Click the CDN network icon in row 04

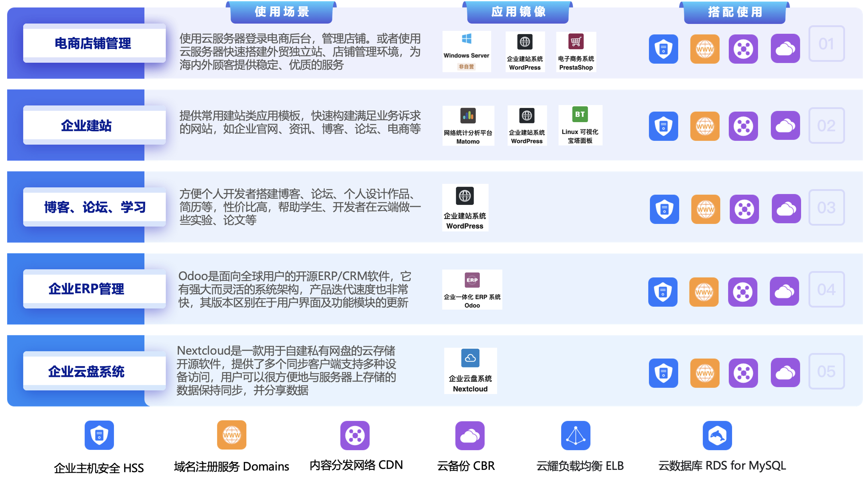tap(742, 292)
